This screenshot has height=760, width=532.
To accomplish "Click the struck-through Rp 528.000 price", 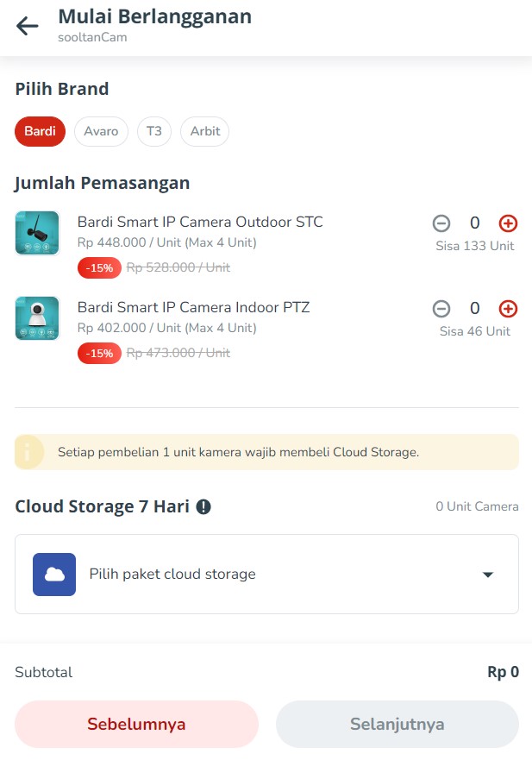I will (x=178, y=267).
